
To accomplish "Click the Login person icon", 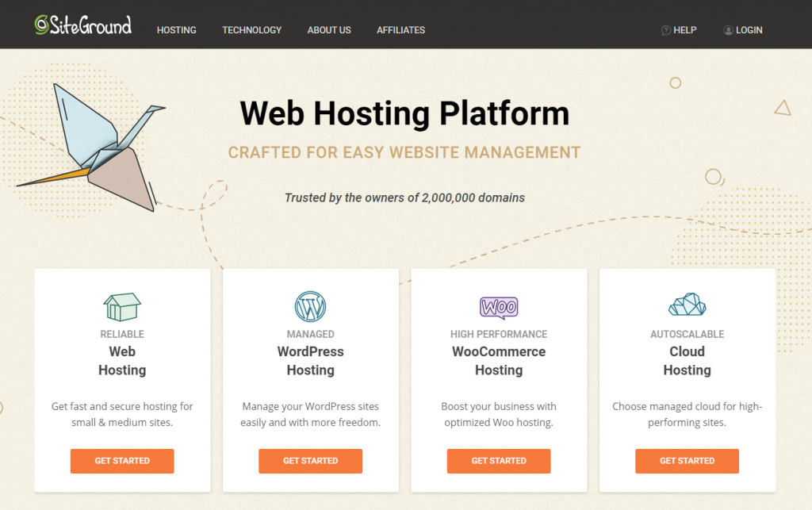I will [728, 30].
